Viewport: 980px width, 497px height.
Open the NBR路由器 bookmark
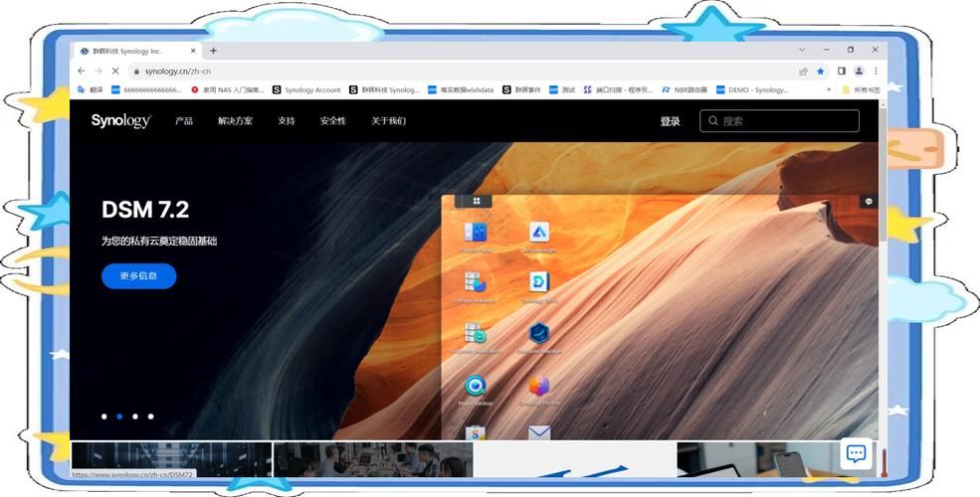(x=685, y=89)
